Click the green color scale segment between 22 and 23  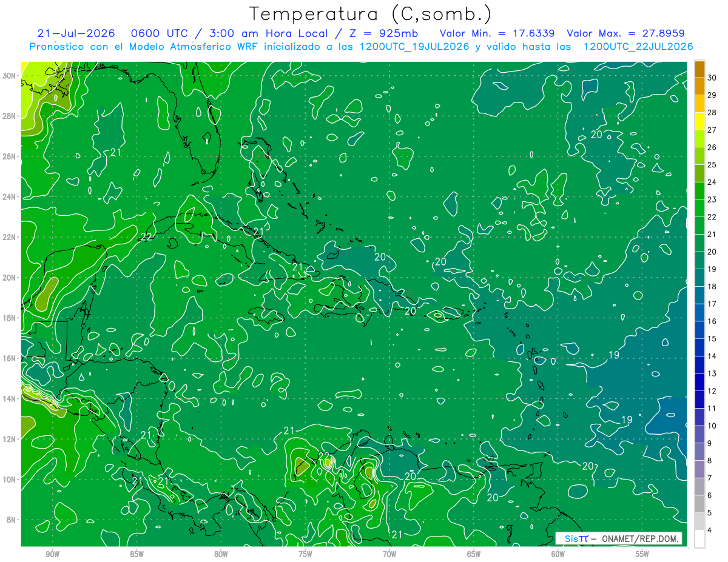pos(699,209)
